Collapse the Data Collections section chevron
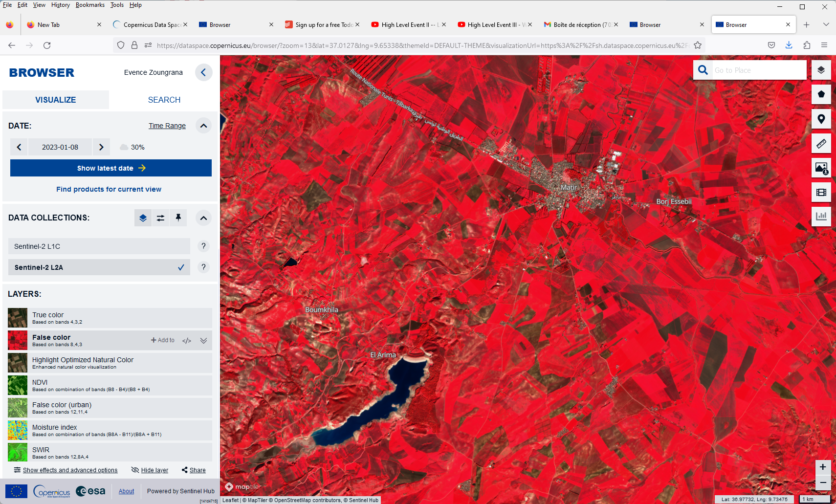 point(204,218)
